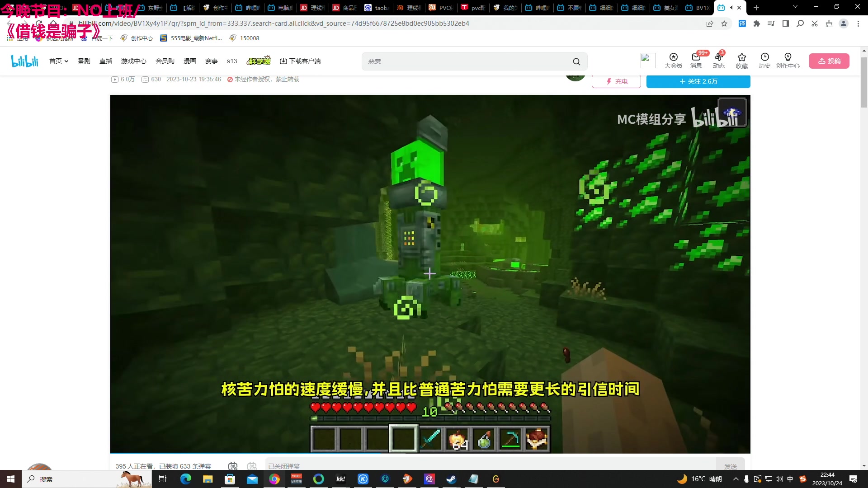Screen dimensions: 868x488
Task: Open danmaku settings toggle icon beside danmaku switch
Action: tap(252, 466)
